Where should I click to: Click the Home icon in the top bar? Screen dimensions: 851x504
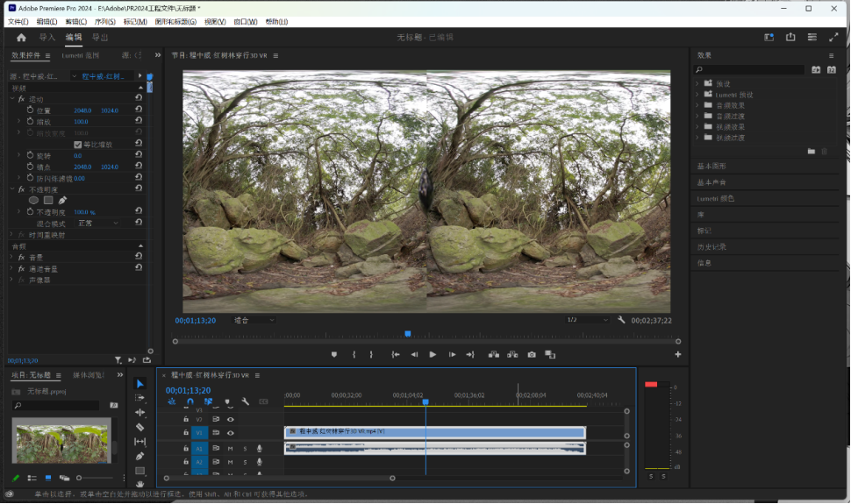point(21,38)
